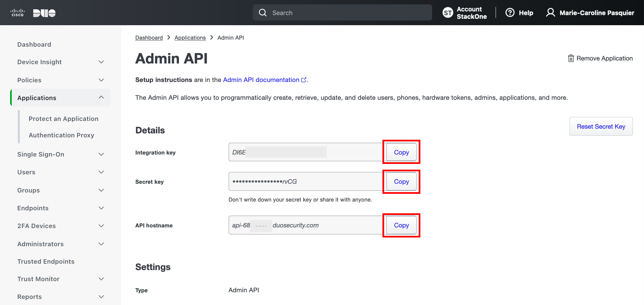The image size is (644, 305).
Task: Click the ST account avatar
Action: (x=448, y=13)
